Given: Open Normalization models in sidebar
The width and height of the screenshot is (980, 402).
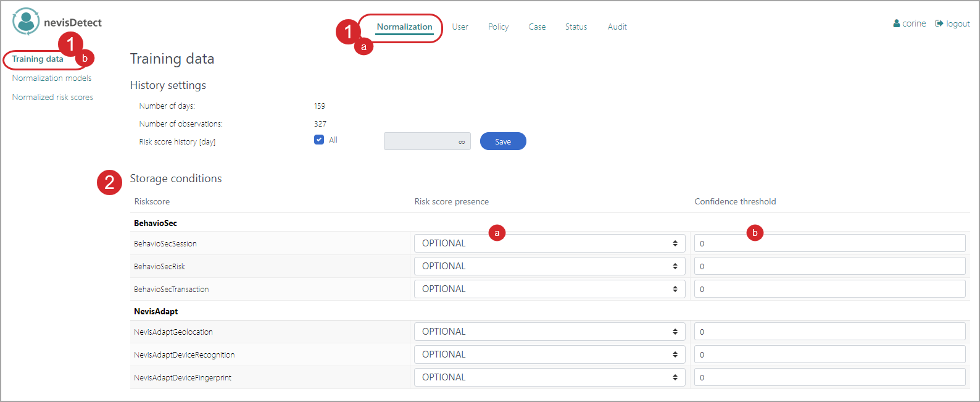Looking at the screenshot, I should click(52, 78).
